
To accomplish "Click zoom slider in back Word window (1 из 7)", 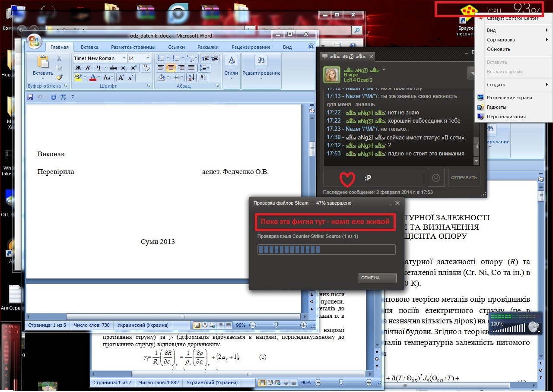I will tap(341, 383).
